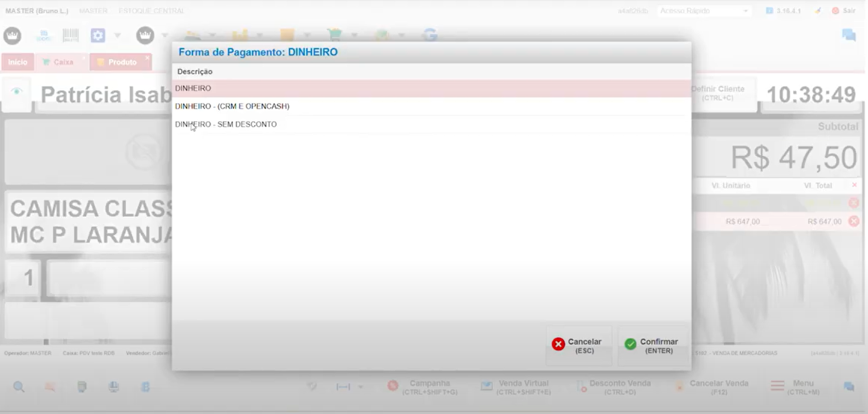Select DINHEIRO - SEM DESCONTO payment option
868x414 pixels.
tap(226, 124)
